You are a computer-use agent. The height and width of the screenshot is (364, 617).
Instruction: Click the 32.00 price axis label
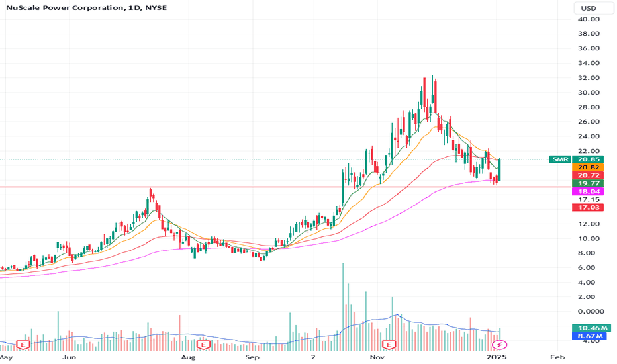pos(589,77)
